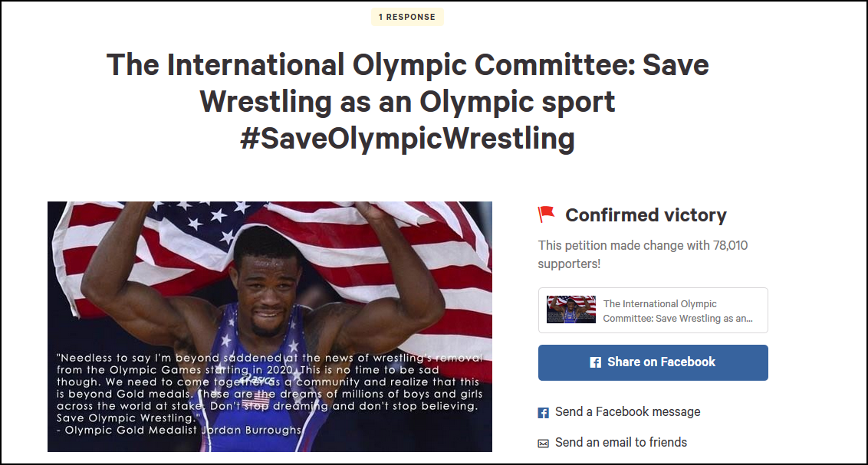Image resolution: width=868 pixels, height=465 pixels.
Task: Click the petition title about International Olympic Committee
Action: (x=407, y=65)
